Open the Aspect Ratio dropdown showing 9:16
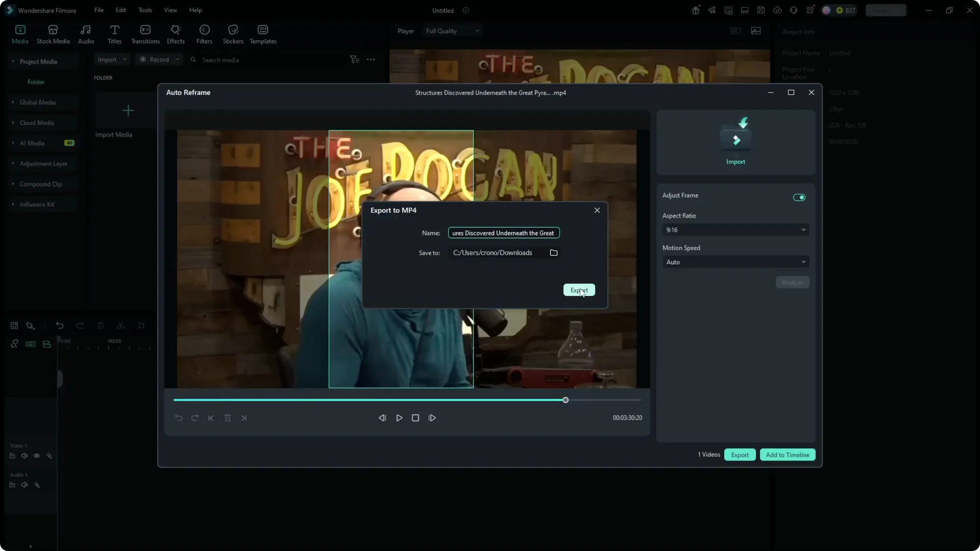 pyautogui.click(x=735, y=230)
